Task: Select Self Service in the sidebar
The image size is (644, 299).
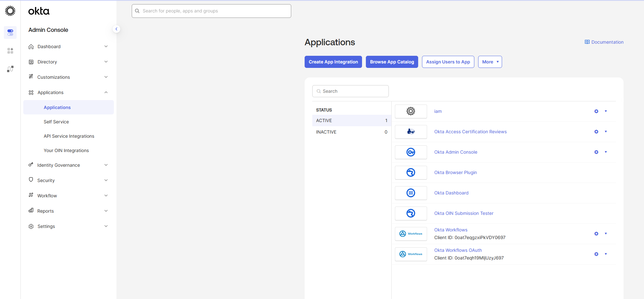Action: click(x=56, y=122)
